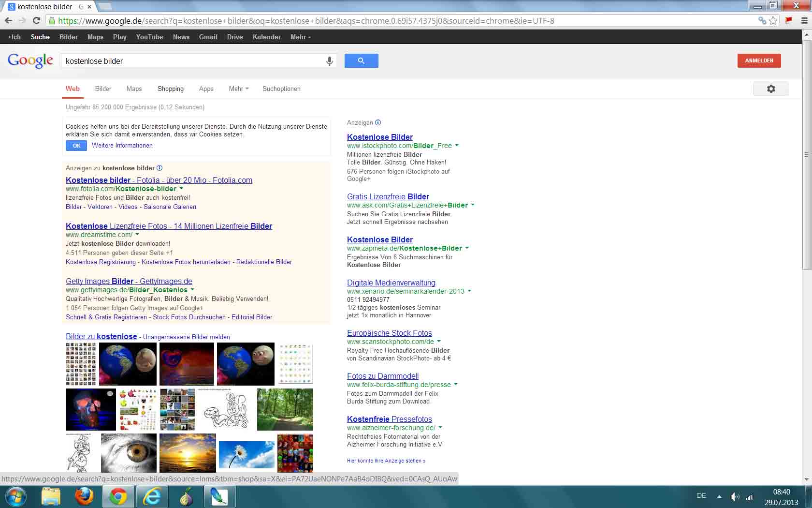Image resolution: width=812 pixels, height=508 pixels.
Task: Click the Google logo
Action: tap(30, 60)
